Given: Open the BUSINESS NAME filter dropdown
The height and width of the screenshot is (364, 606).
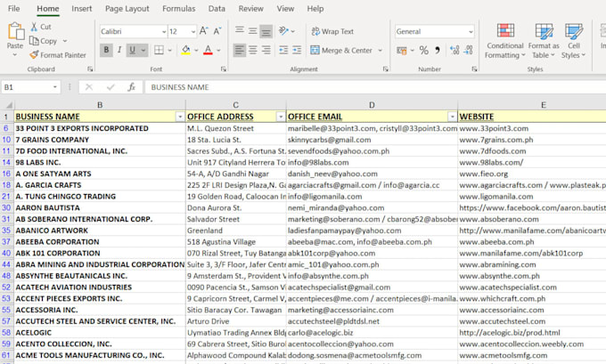Looking at the screenshot, I should 180,117.
